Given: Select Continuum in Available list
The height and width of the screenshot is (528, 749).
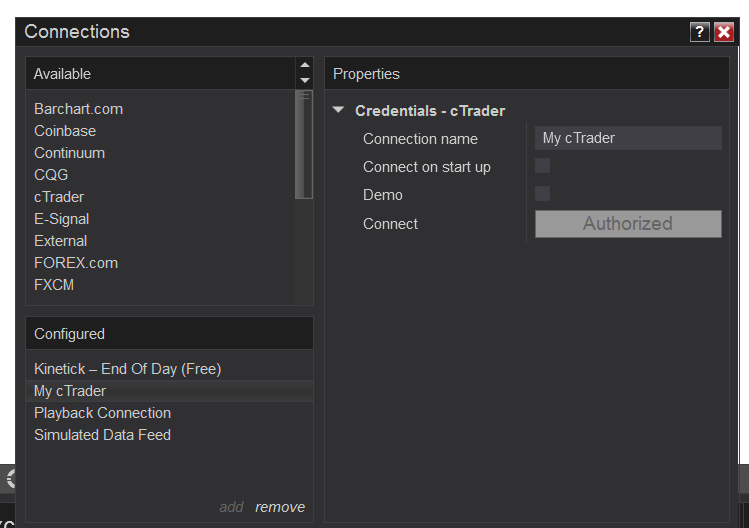Looking at the screenshot, I should click(69, 153).
